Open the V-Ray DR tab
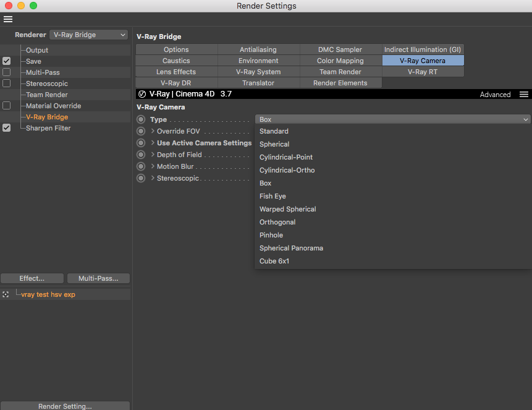The height and width of the screenshot is (410, 532). (x=177, y=83)
